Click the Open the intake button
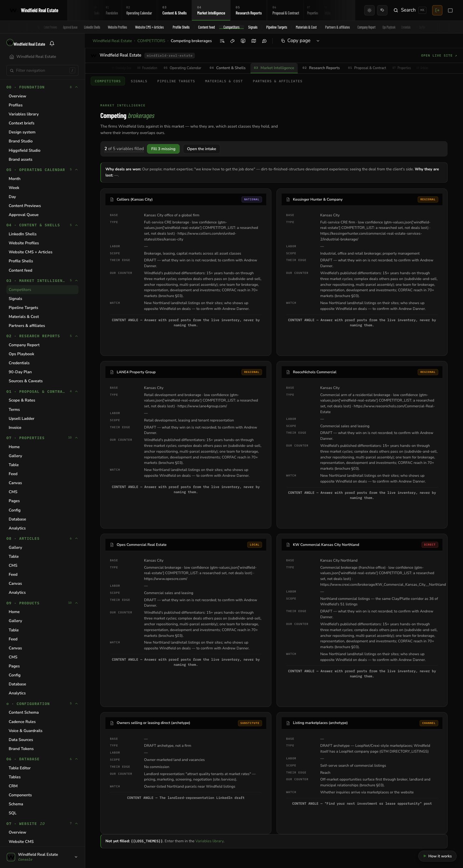The height and width of the screenshot is (868, 463). pyautogui.click(x=202, y=149)
